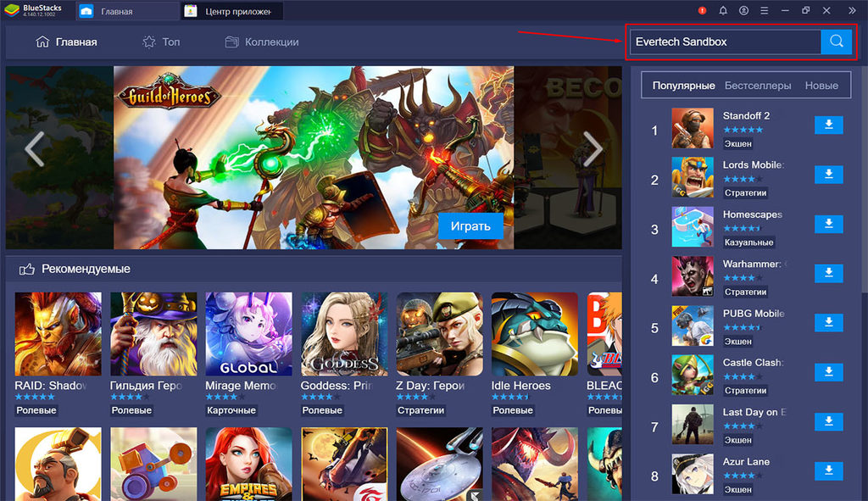The image size is (868, 501).
Task: Click the Evertech Sandbox search field
Action: tap(726, 42)
